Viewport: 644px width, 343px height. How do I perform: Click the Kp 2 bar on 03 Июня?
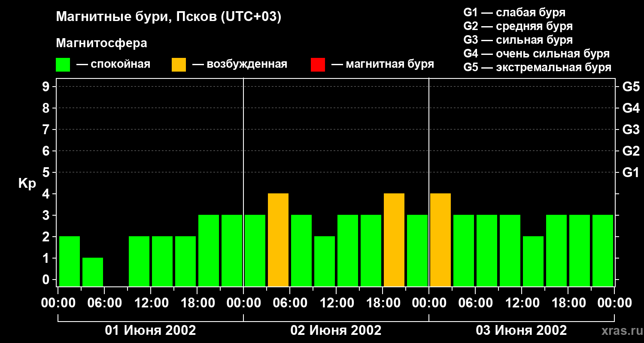(533, 261)
